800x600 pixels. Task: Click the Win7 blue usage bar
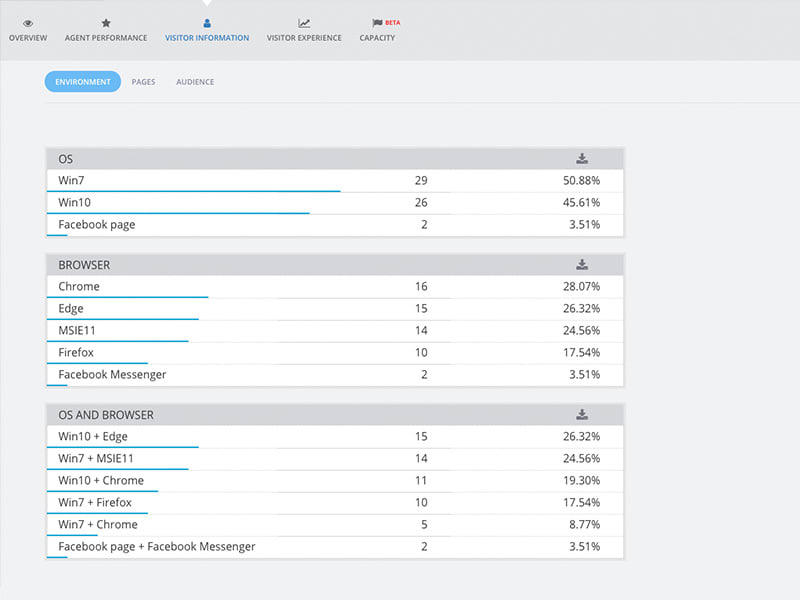tap(193, 191)
